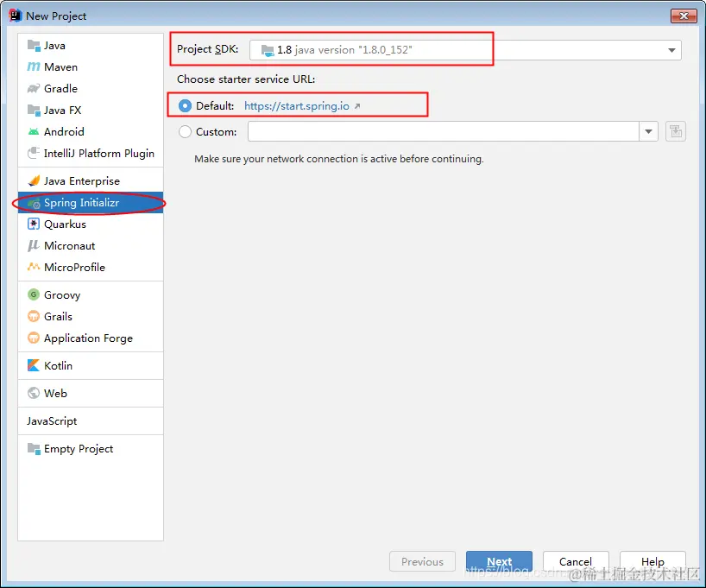
Task: Select JavaScript in the generator list
Action: tap(91, 421)
